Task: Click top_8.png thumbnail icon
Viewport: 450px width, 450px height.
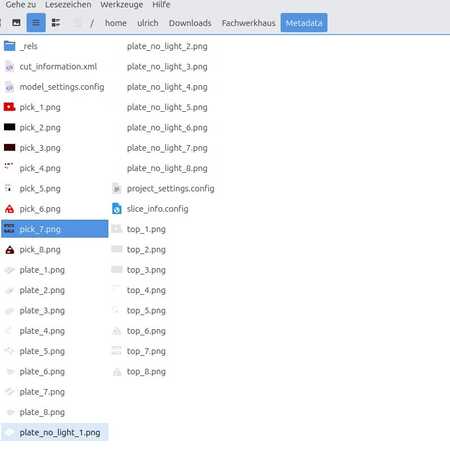Action: tap(117, 372)
